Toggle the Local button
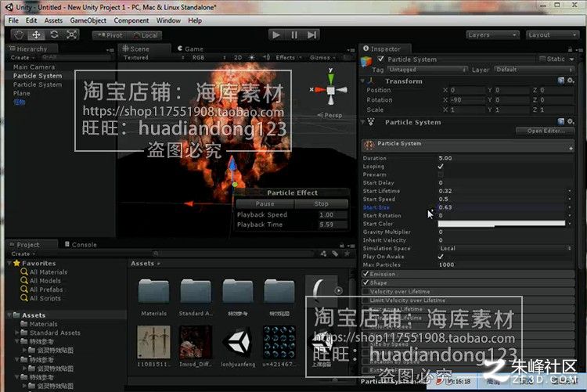Screen dimensions: 587x392 pyautogui.click(x=146, y=35)
